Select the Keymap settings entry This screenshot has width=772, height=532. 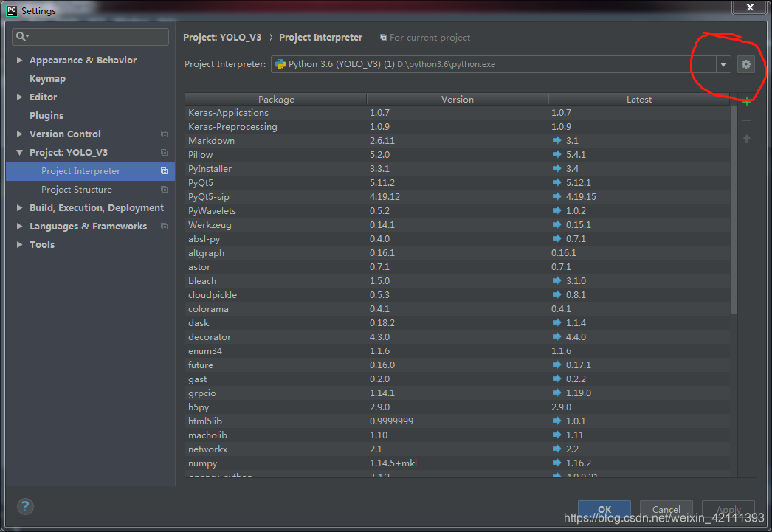47,79
